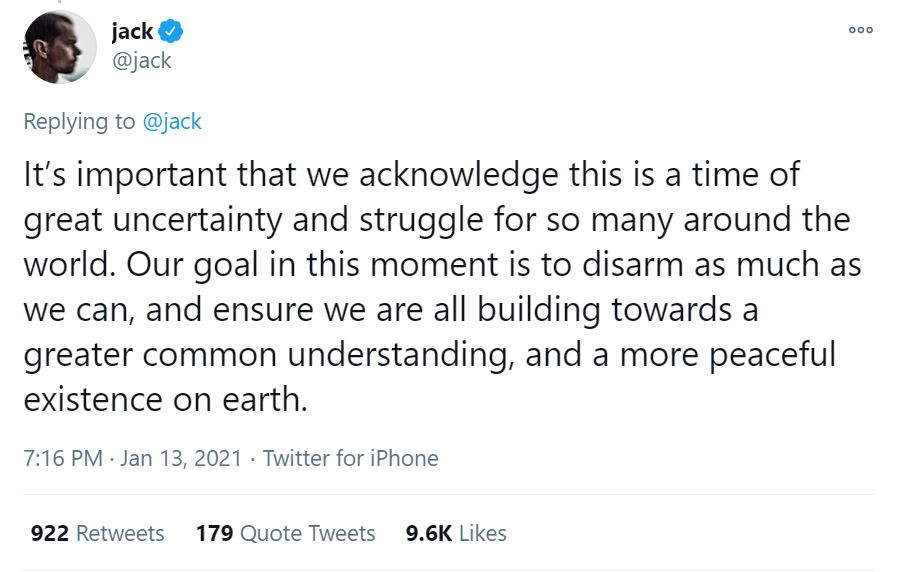Click 'existence on earth.' at the tweet's end
898x572 pixels.
coord(164,399)
